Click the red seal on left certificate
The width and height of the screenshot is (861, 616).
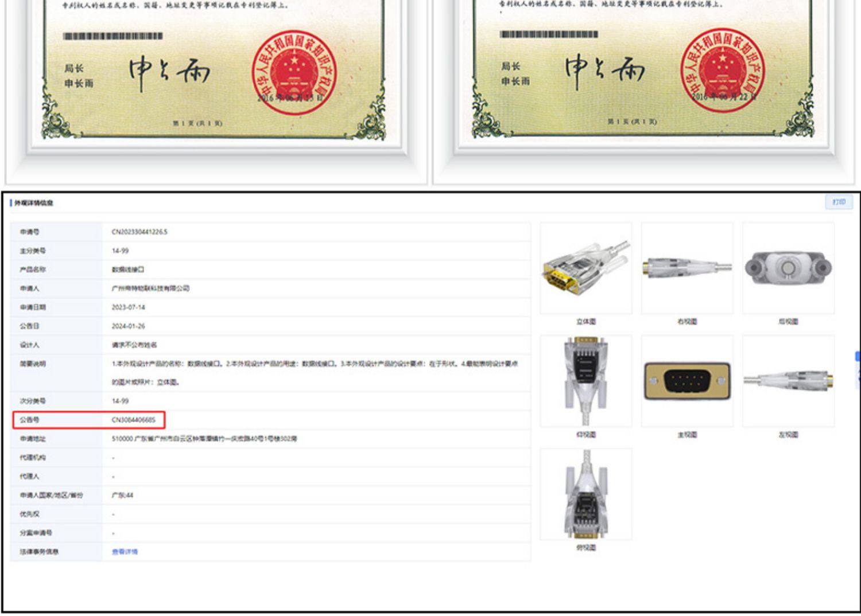pyautogui.click(x=294, y=73)
